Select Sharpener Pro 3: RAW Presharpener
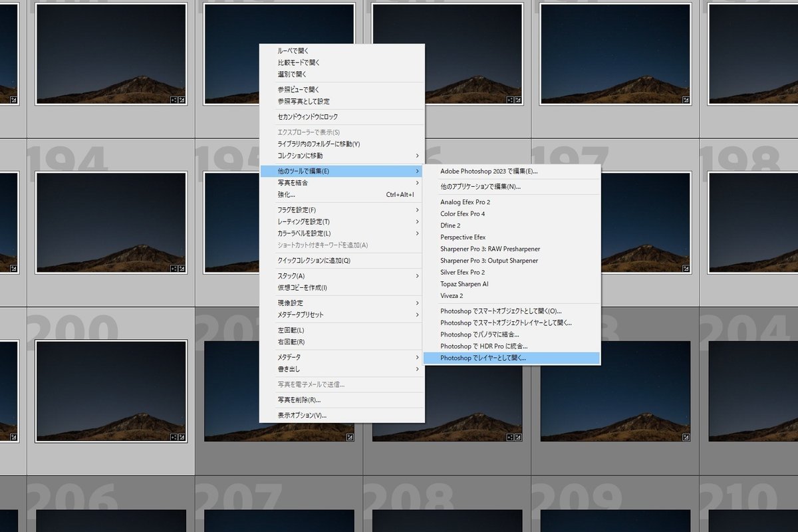Screen dimensions: 798x532 coord(511,249)
